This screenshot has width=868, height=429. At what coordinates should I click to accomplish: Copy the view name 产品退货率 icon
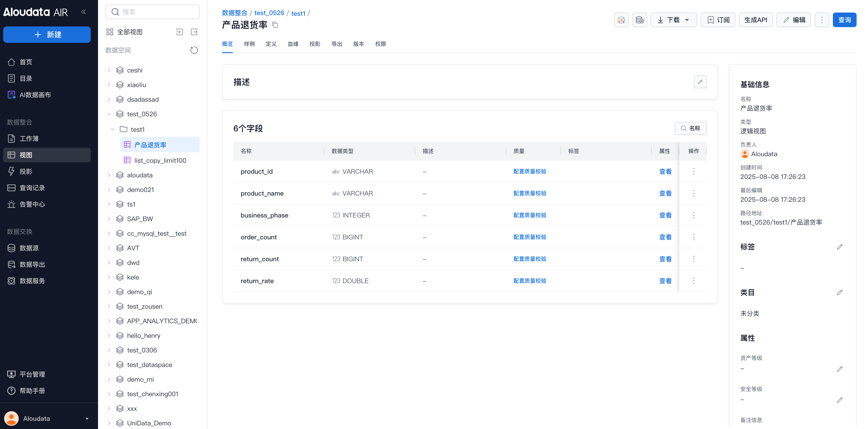pyautogui.click(x=275, y=25)
